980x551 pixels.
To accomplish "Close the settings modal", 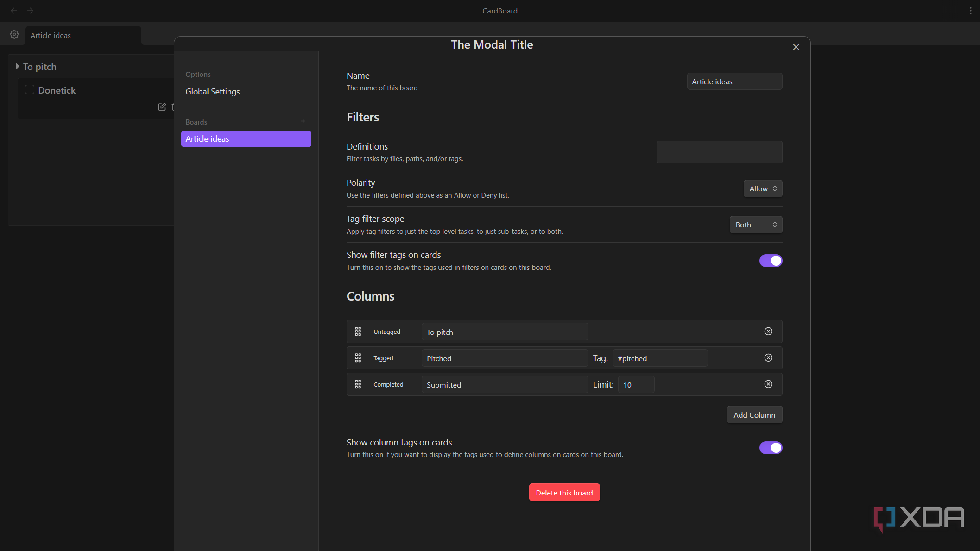I will click(x=796, y=47).
